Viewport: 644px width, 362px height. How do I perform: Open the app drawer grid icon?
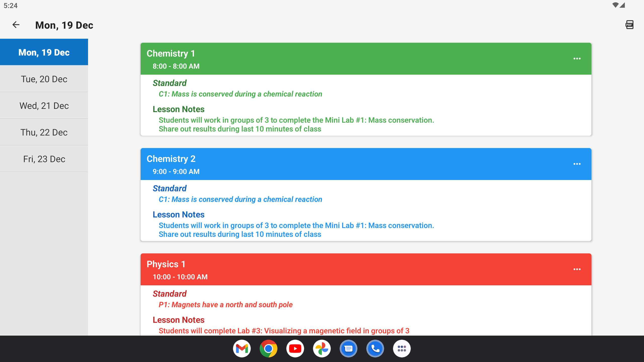coord(402,349)
